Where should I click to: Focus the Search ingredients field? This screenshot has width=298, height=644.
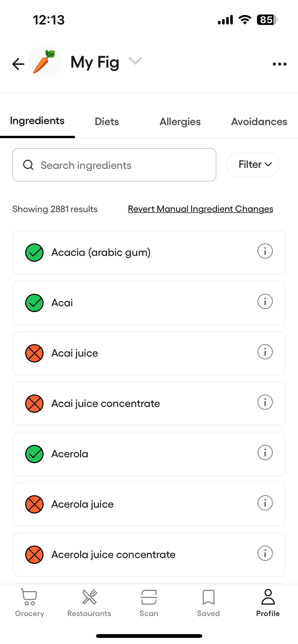(114, 165)
